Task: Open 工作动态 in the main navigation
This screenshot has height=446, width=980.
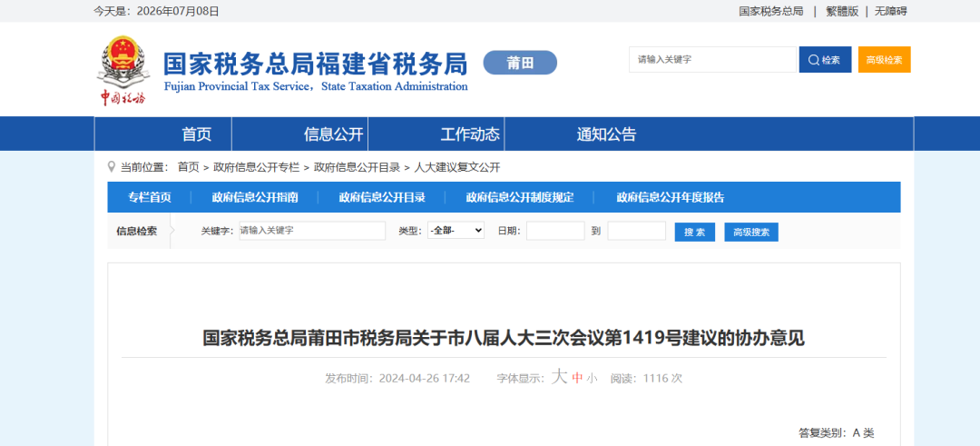Action: click(470, 134)
